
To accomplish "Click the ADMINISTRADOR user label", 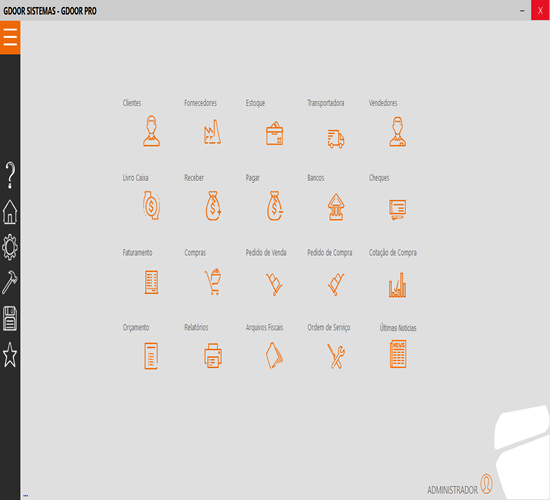I will (452, 490).
